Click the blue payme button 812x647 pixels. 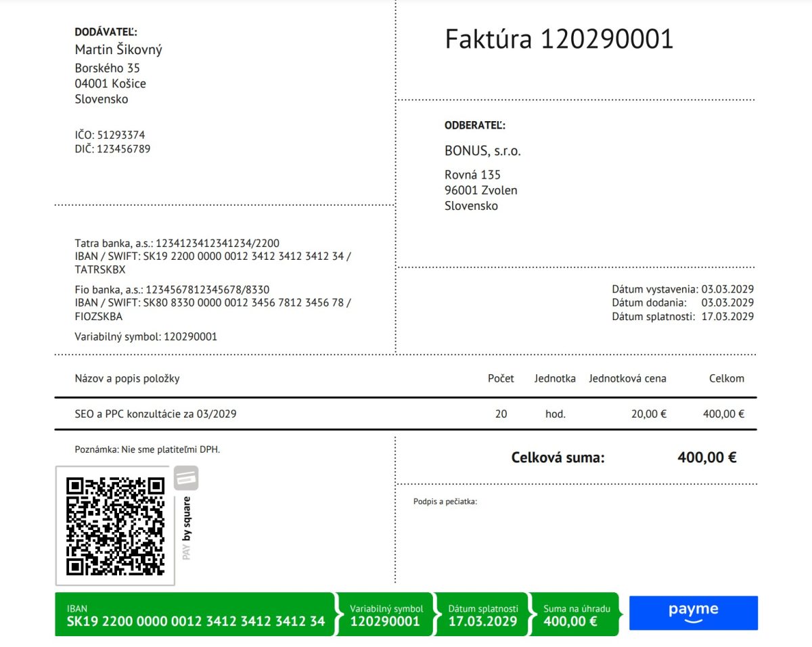pyautogui.click(x=693, y=612)
